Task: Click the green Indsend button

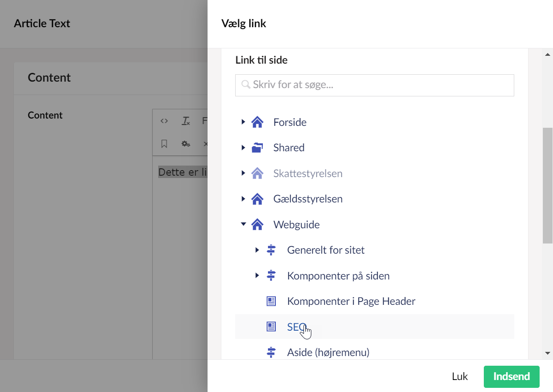Action: (511, 376)
